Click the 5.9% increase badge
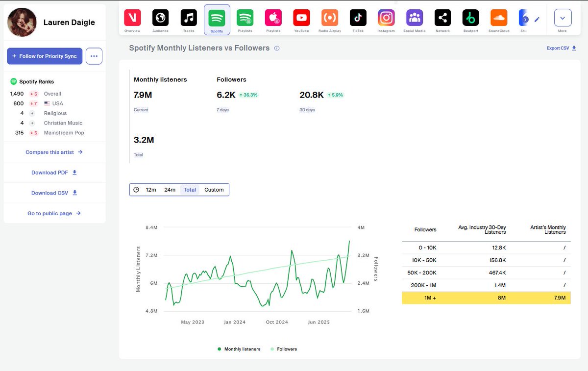Screen dimensions: 588x371 [336, 95]
